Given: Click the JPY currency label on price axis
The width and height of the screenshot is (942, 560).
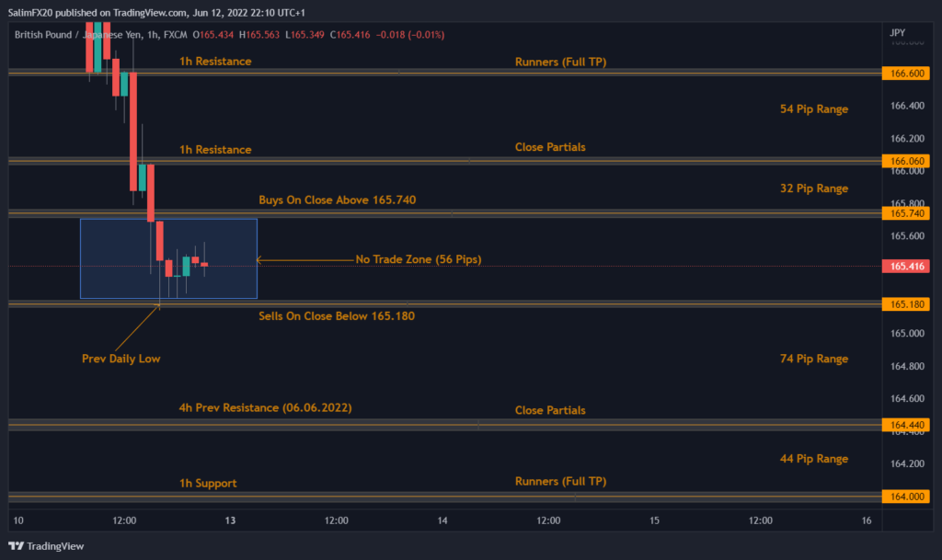Looking at the screenshot, I should pos(898,33).
